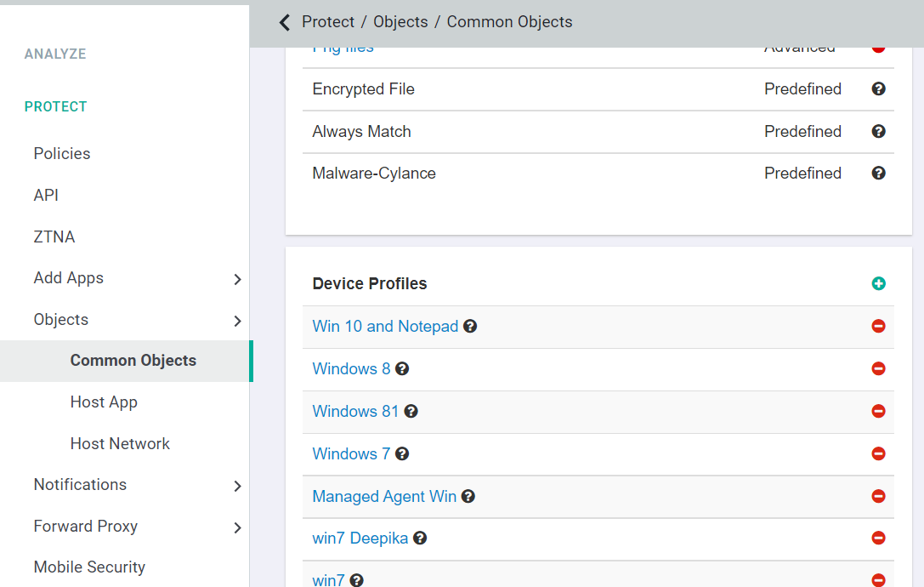
Task: Delete the Managed Agent Win profile
Action: pos(878,496)
